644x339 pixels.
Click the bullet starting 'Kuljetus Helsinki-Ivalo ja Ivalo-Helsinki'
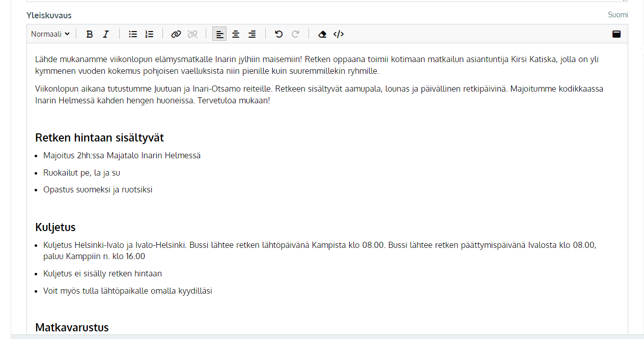[320, 250]
